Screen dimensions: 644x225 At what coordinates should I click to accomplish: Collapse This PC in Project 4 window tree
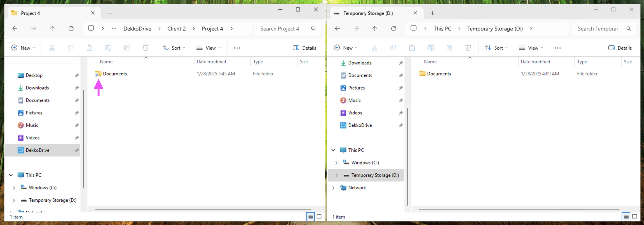tap(11, 175)
